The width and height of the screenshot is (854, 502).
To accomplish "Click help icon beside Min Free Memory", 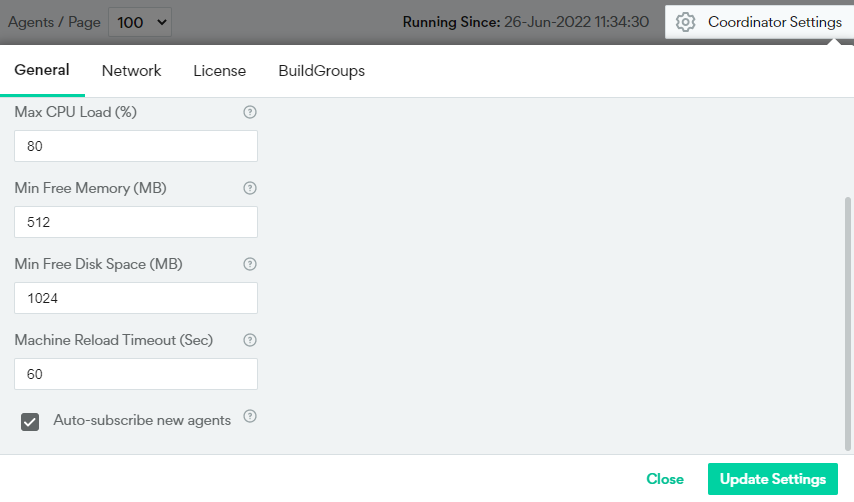I will (x=250, y=188).
